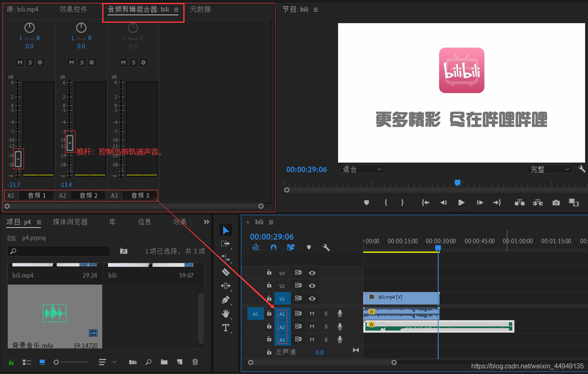This screenshot has width=588, height=374.
Task: Toggle track V3 eye output
Action: (312, 273)
